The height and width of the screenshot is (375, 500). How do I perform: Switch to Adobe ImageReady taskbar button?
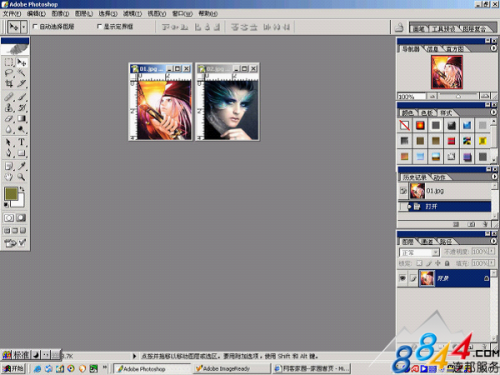click(x=232, y=369)
